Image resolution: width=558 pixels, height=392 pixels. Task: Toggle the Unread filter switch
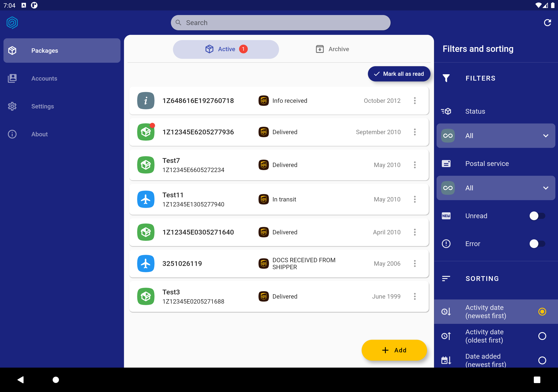pyautogui.click(x=537, y=216)
